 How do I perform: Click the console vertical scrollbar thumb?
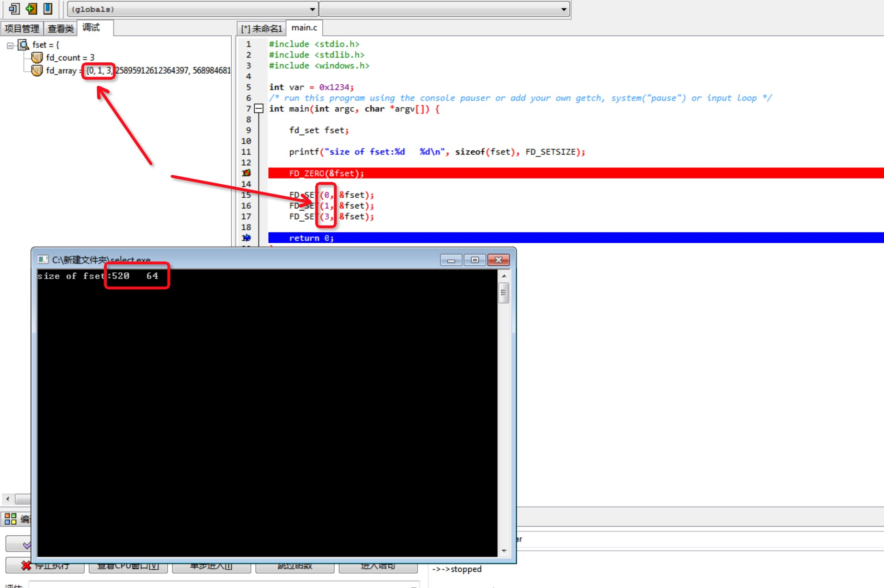pos(504,293)
